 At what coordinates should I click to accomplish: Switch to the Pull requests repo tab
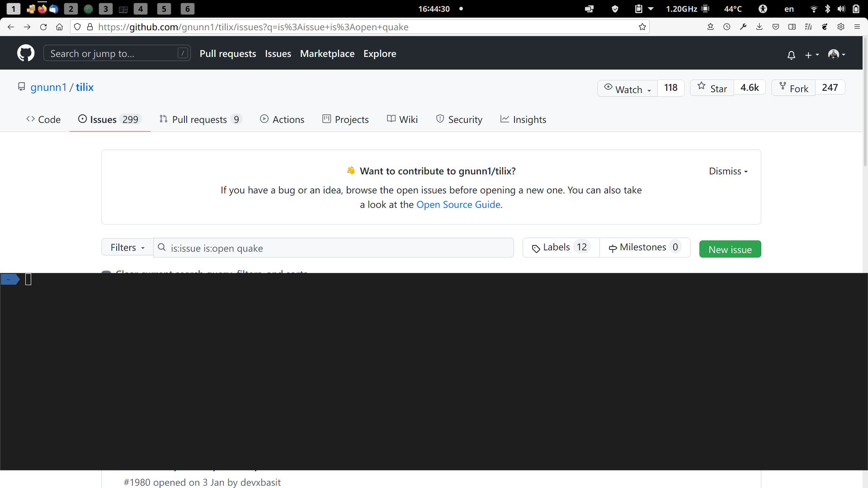pyautogui.click(x=201, y=119)
